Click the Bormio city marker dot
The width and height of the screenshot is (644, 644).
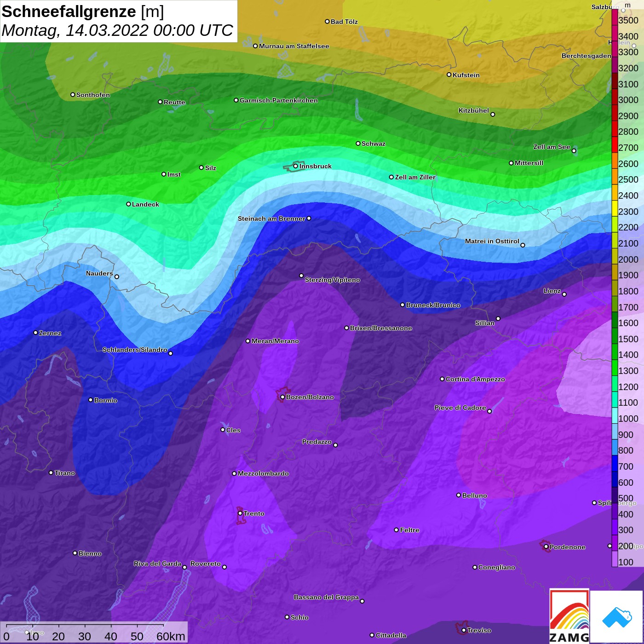click(x=91, y=400)
